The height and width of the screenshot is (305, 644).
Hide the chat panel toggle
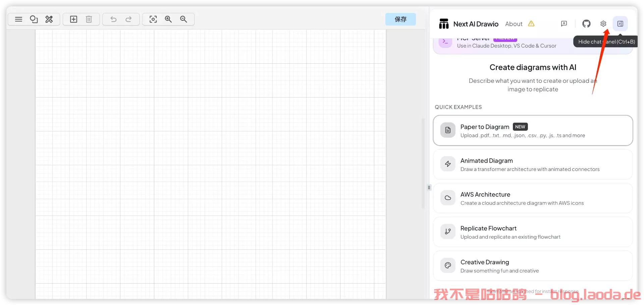[620, 24]
